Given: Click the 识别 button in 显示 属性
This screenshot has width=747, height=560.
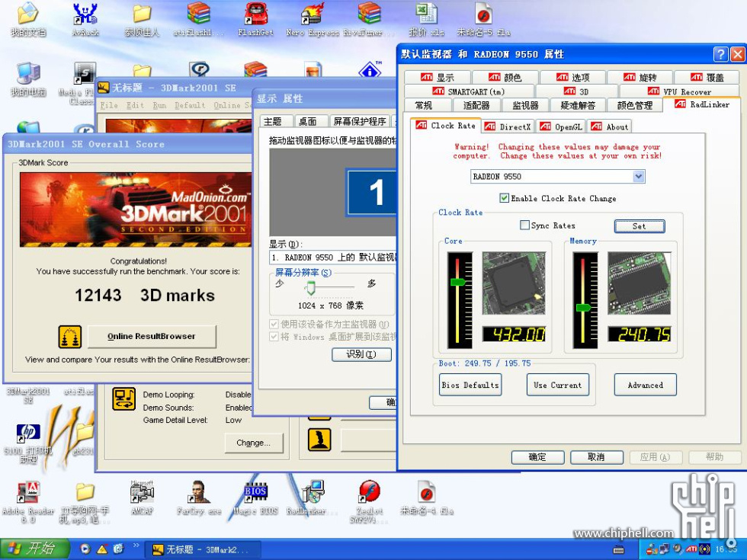Looking at the screenshot, I should coord(361,354).
